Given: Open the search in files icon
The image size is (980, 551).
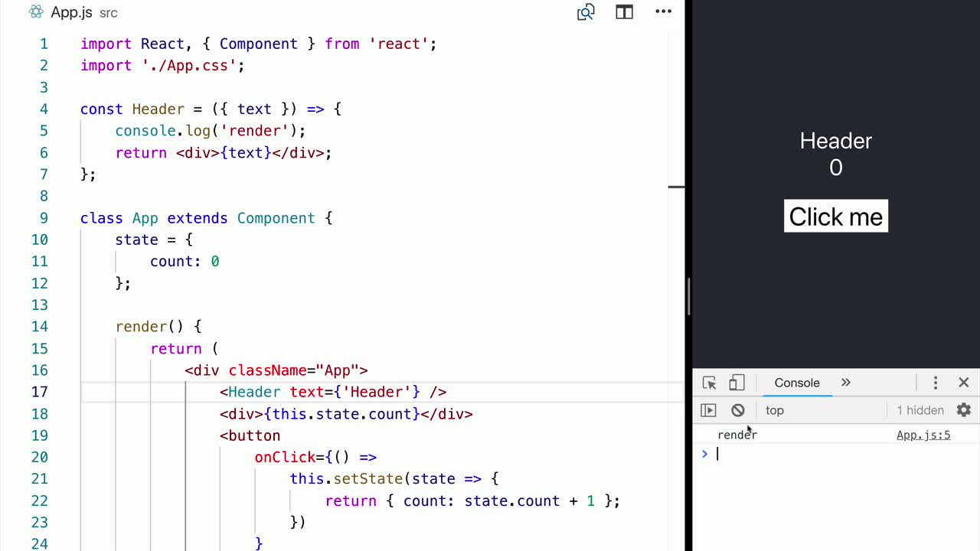Looking at the screenshot, I should point(585,12).
